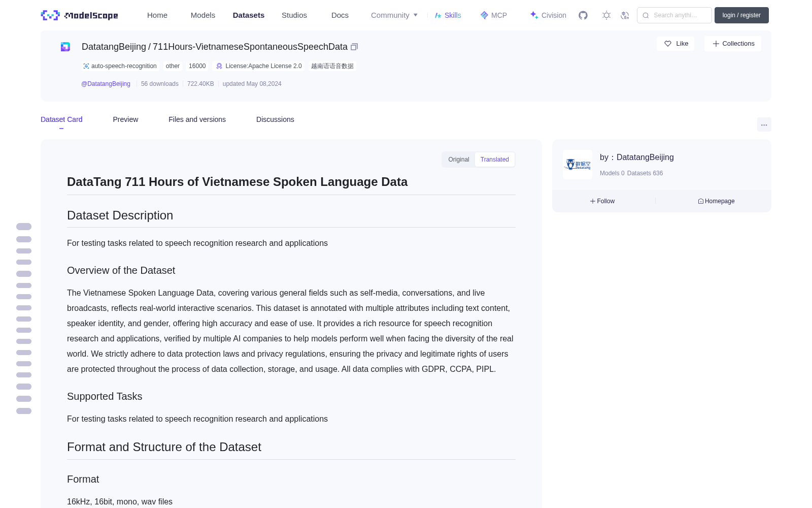
Task: Toggle the light/dark theme sun icon
Action: pos(606,15)
